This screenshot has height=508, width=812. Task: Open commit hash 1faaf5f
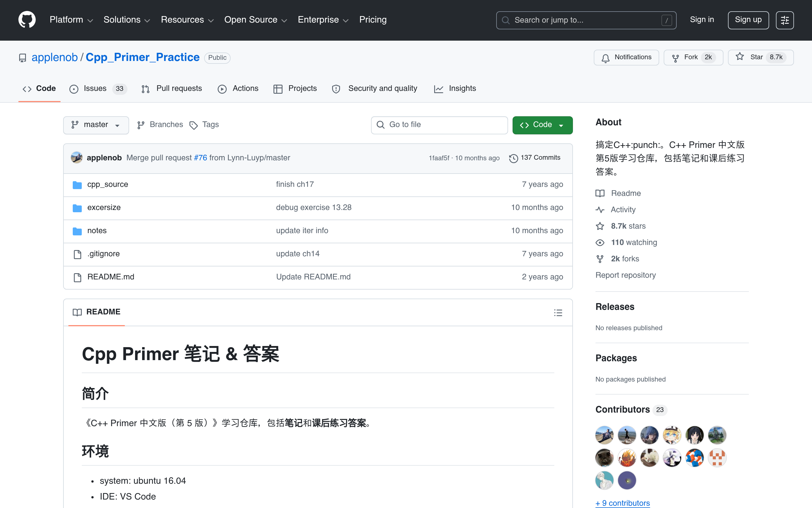[439, 158]
